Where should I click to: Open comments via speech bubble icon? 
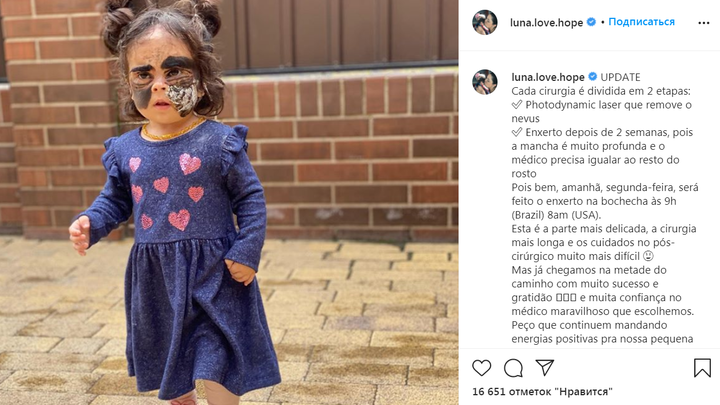point(513,368)
